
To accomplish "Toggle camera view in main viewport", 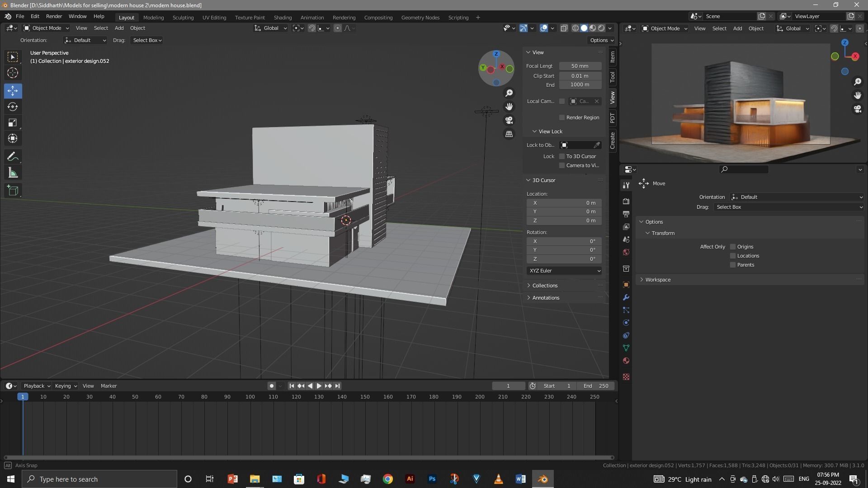I will (509, 120).
